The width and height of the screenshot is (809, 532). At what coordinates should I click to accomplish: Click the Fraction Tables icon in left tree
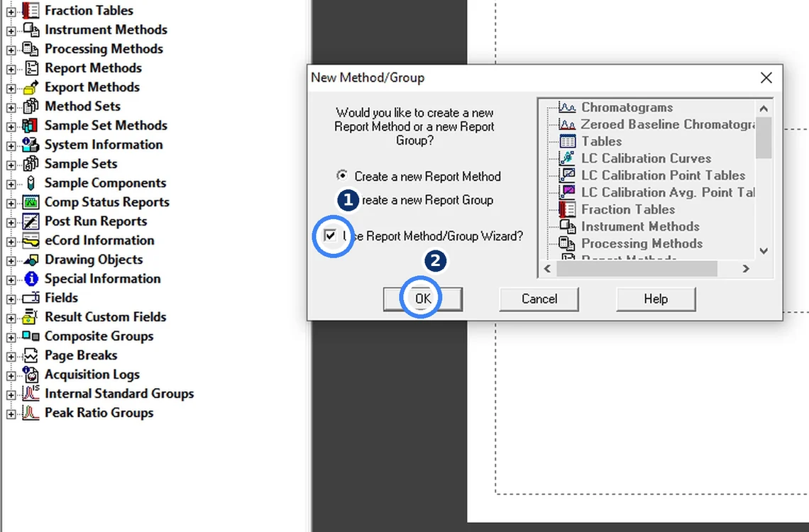[x=31, y=11]
